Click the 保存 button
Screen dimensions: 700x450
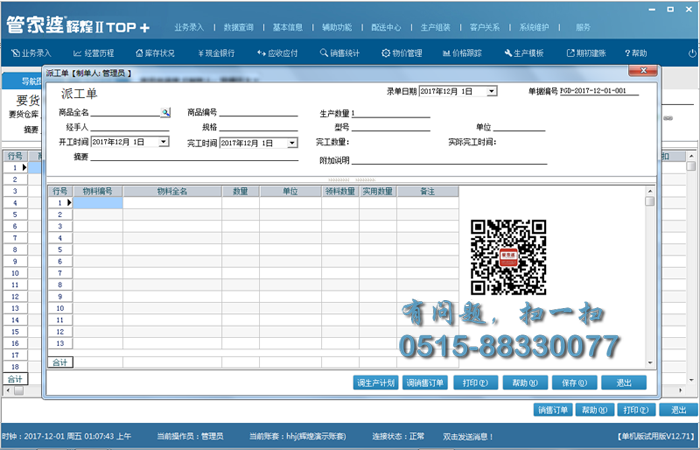pyautogui.click(x=574, y=383)
